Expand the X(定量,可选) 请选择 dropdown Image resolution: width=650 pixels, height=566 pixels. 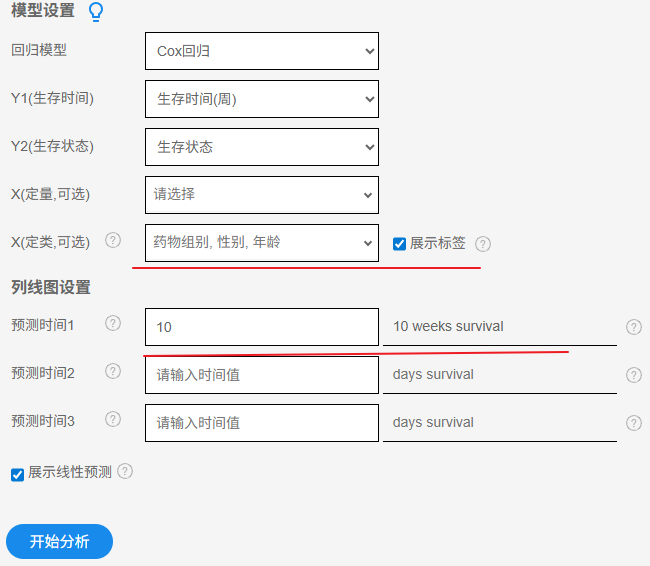261,195
